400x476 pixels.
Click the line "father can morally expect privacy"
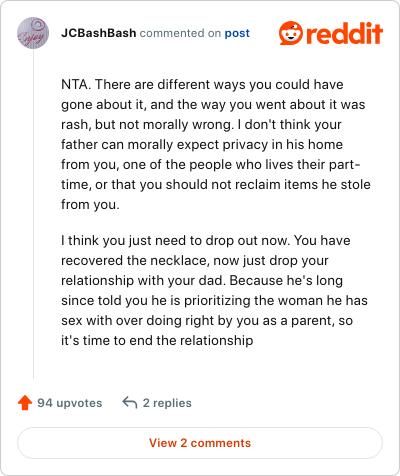[202, 144]
